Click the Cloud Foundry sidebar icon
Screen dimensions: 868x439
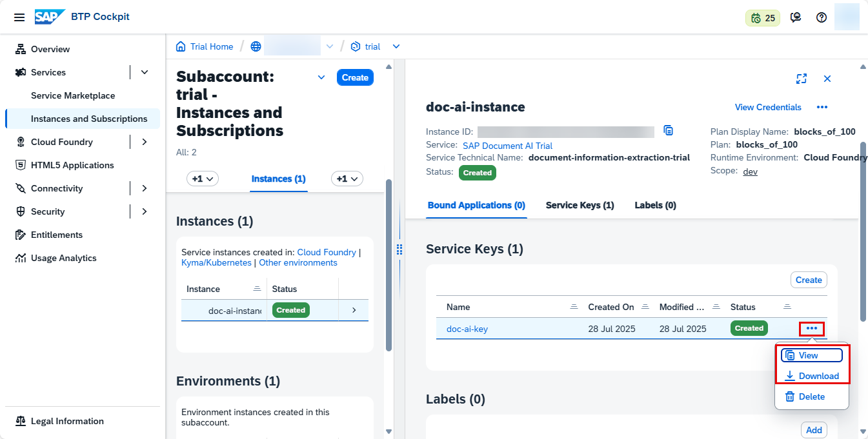point(20,142)
